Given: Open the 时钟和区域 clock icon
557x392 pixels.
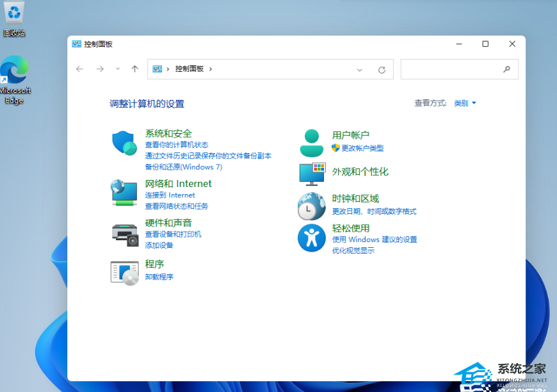Looking at the screenshot, I should [x=312, y=206].
